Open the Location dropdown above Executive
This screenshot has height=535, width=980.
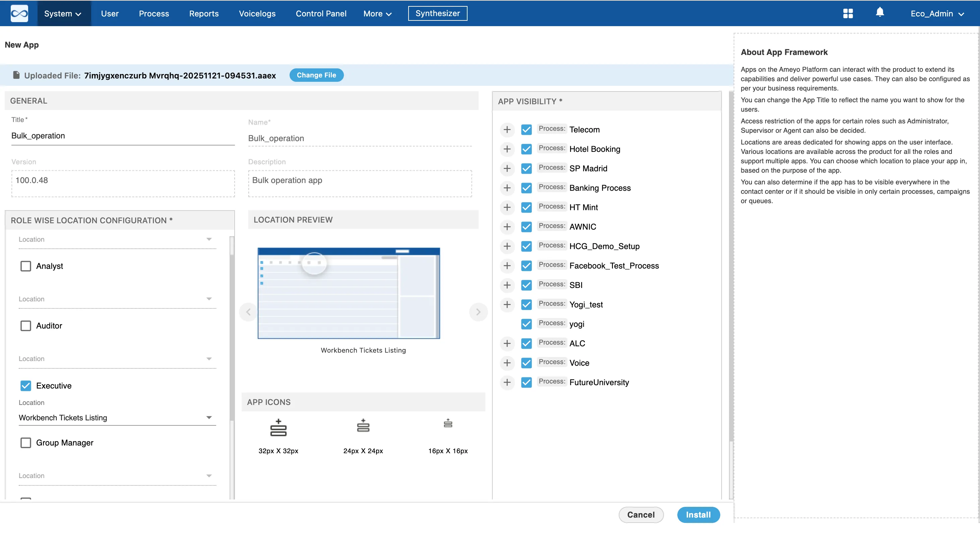click(x=117, y=359)
